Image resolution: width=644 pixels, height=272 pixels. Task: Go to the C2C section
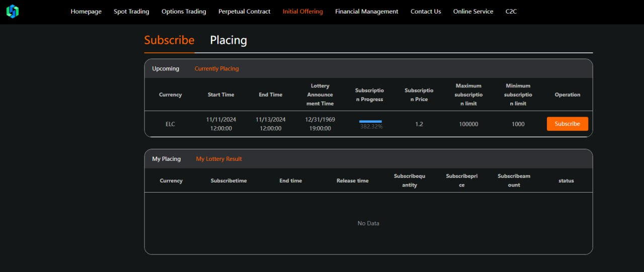point(511,12)
